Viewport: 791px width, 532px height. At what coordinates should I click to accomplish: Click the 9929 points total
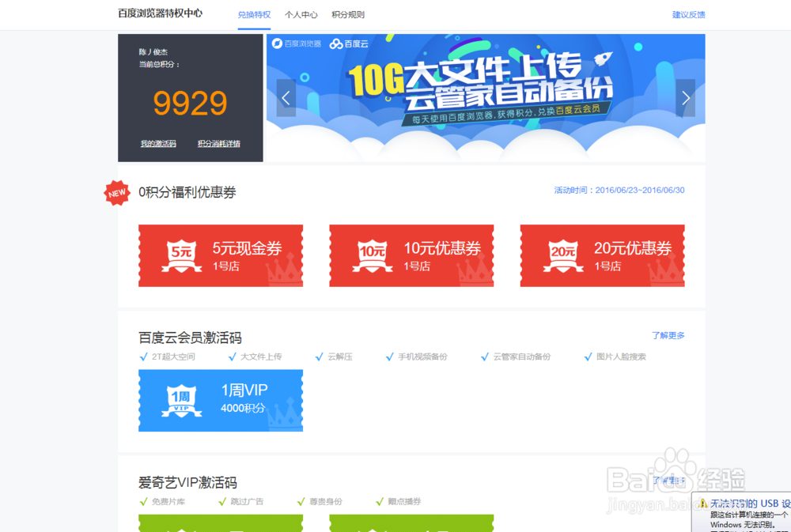[x=190, y=103]
